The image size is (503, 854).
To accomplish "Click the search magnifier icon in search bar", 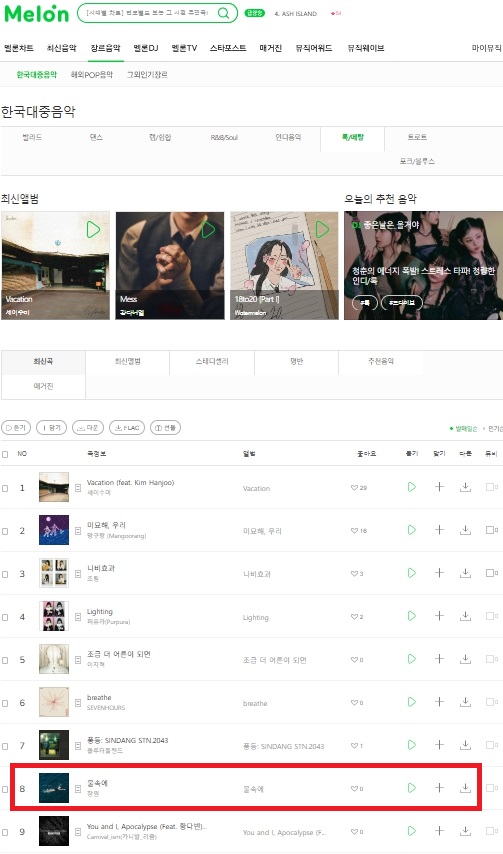I will (x=223, y=14).
